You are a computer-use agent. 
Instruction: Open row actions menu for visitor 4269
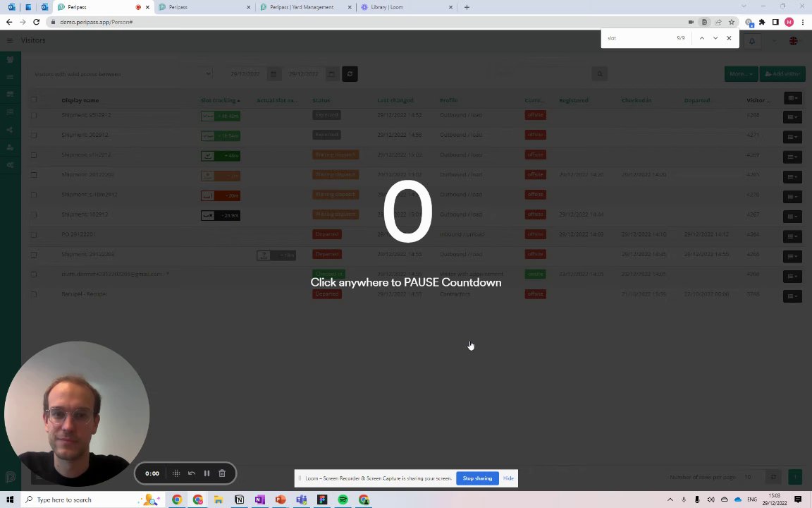click(792, 157)
